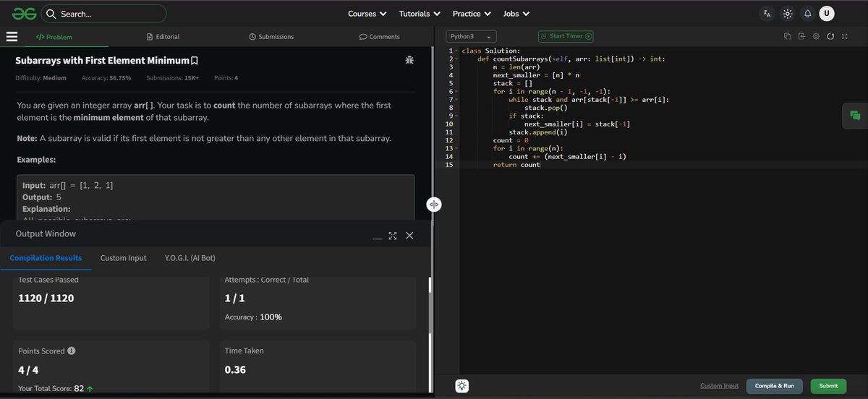Click the search magnifier icon
The height and width of the screenshot is (399, 868).
51,14
